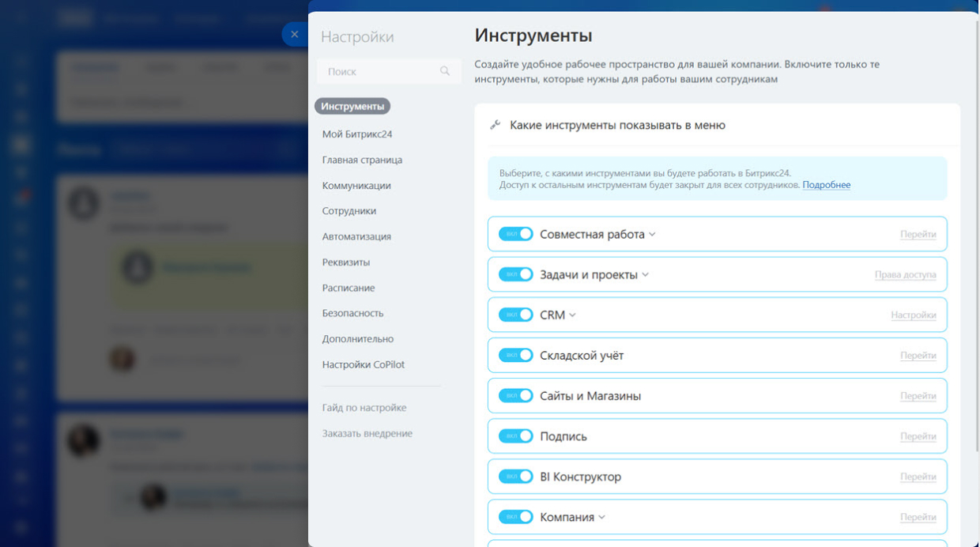Viewport: 980px width, 547px height.
Task: Open Реквизиты settings section
Action: tap(346, 262)
